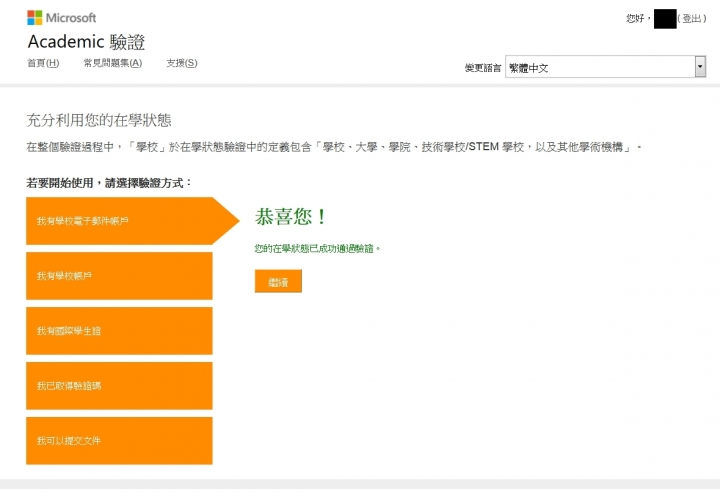Click the 您的在學狀態已成功通過驗證 message
This screenshot has height=489, width=720.
(317, 248)
